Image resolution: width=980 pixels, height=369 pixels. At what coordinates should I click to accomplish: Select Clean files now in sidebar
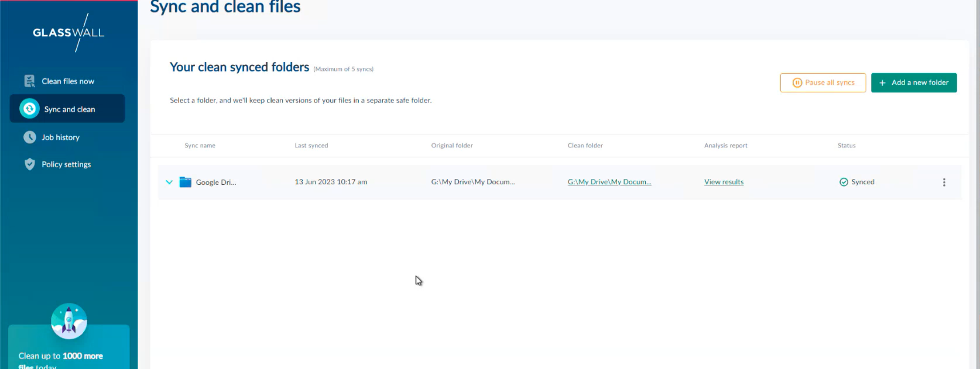[68, 81]
